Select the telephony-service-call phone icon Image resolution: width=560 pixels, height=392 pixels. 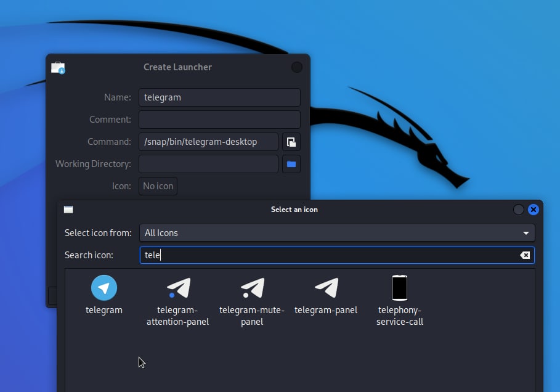coord(400,287)
